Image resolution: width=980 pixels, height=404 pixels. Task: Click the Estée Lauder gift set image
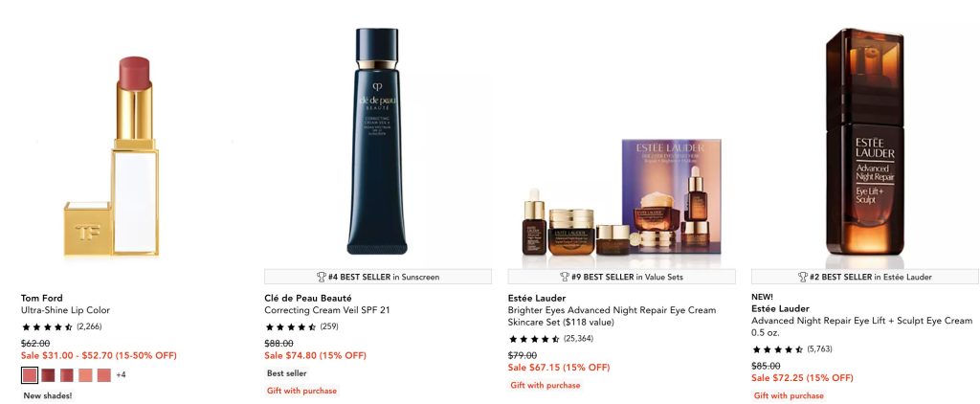coord(621,196)
